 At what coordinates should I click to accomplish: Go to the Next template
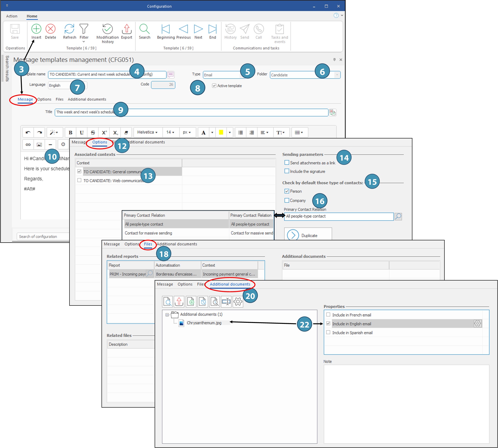198,29
